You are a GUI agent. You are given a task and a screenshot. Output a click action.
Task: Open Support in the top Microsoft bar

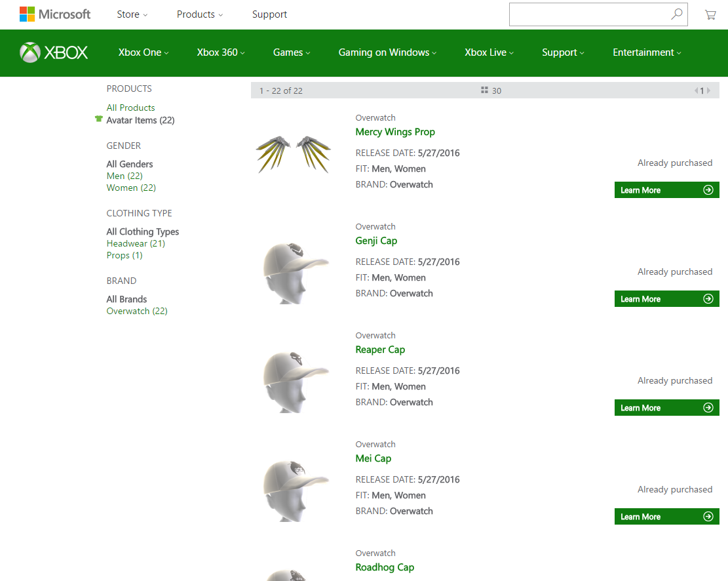[269, 14]
